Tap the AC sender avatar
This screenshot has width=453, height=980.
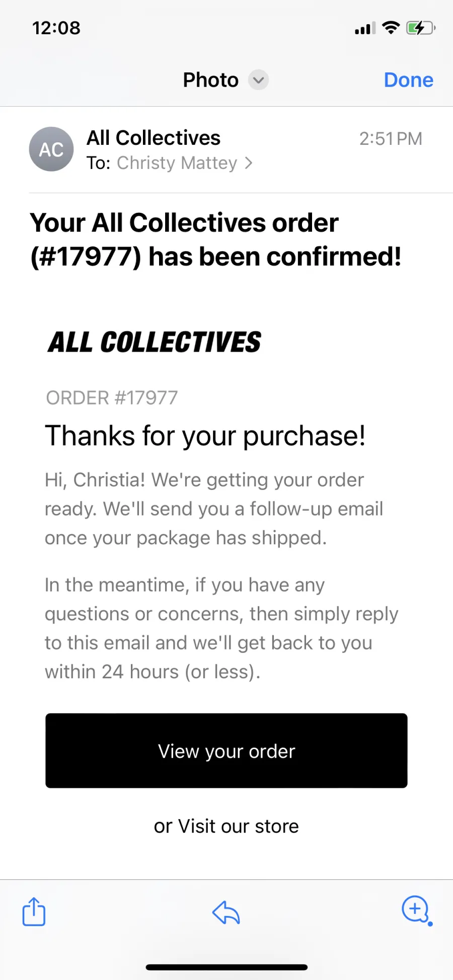[x=51, y=149]
